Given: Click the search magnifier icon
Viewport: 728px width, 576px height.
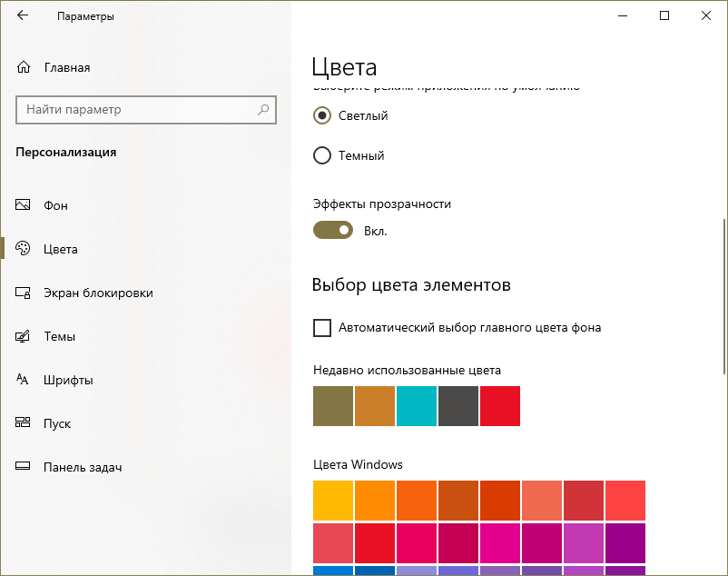Looking at the screenshot, I should (263, 109).
